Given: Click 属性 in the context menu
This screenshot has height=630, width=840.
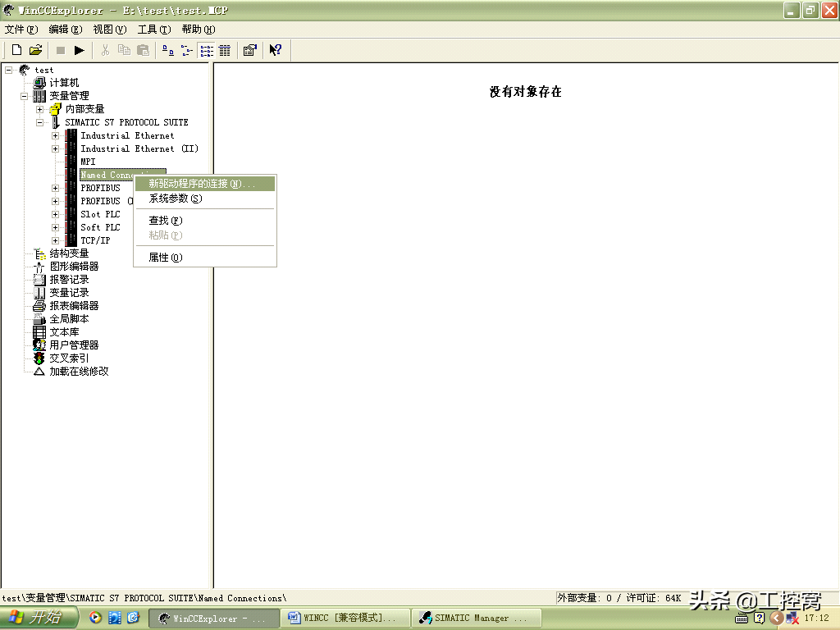Looking at the screenshot, I should coord(165,258).
